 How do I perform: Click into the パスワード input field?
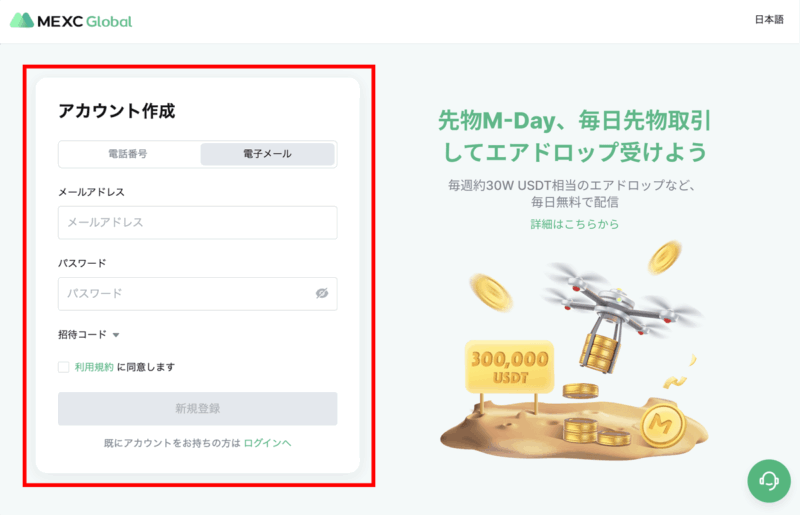tap(185, 294)
